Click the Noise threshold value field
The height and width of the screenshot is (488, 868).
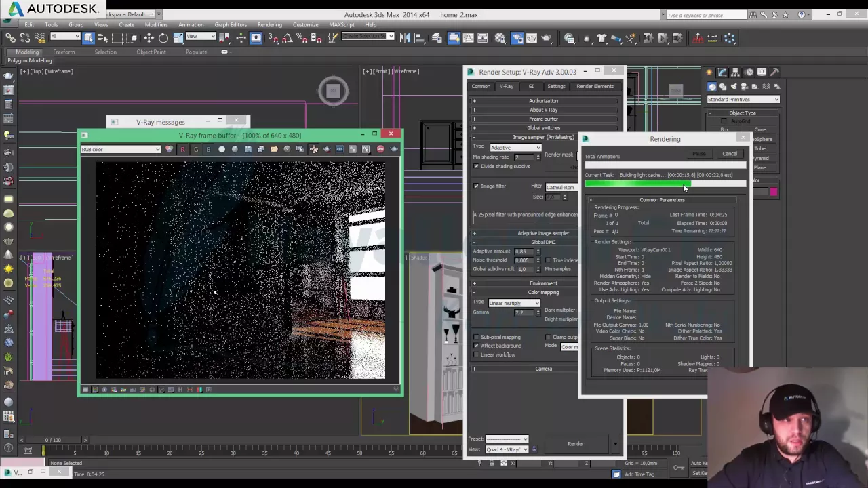point(522,260)
